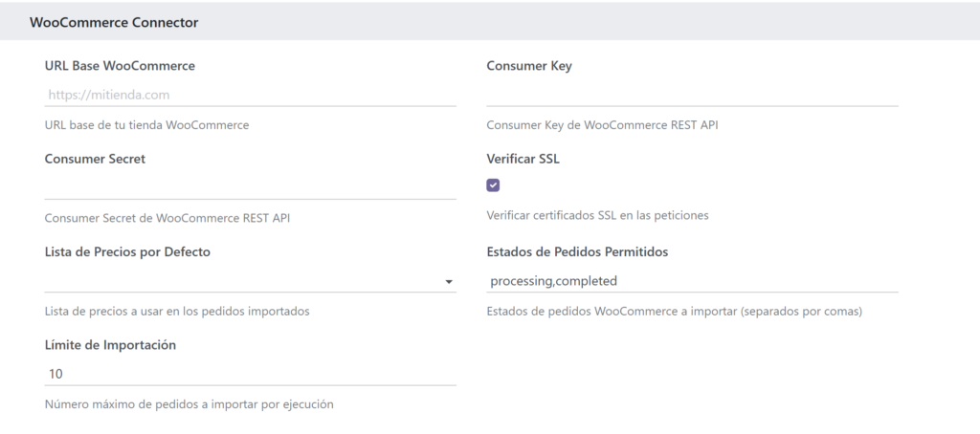980x434 pixels.
Task: Click the 'Consumer Secret' label
Action: (x=95, y=159)
